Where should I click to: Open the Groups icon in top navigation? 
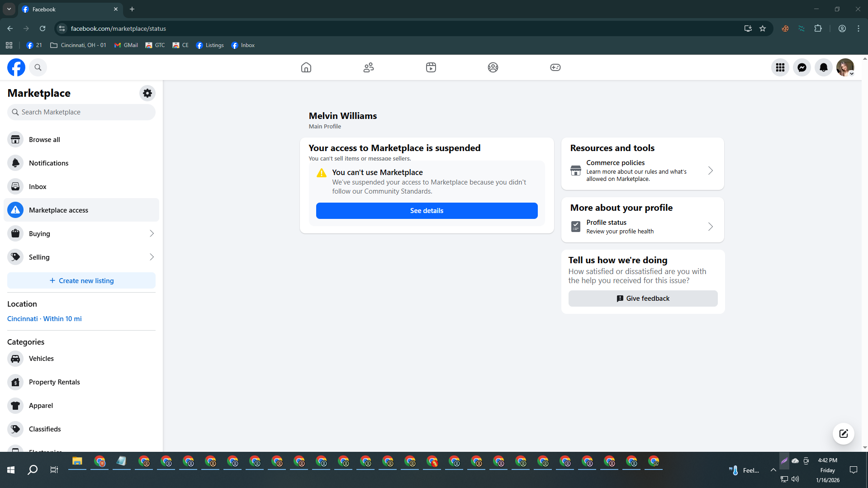(493, 67)
